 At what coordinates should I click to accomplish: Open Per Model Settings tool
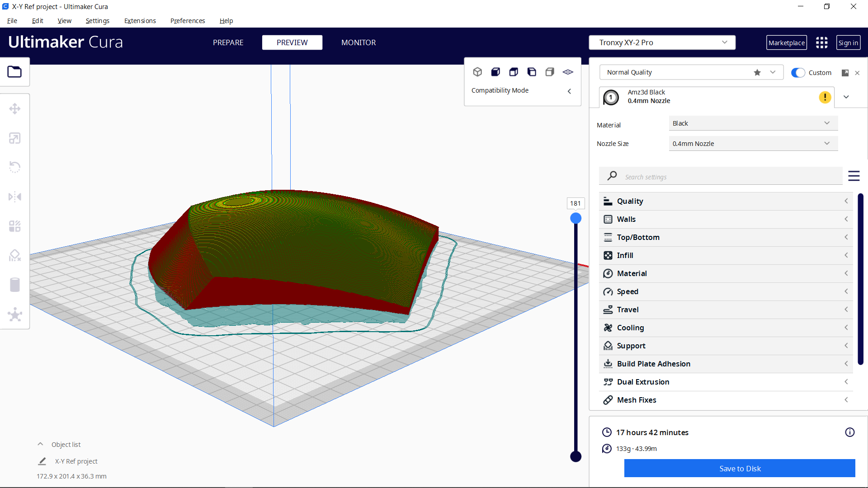(x=14, y=226)
